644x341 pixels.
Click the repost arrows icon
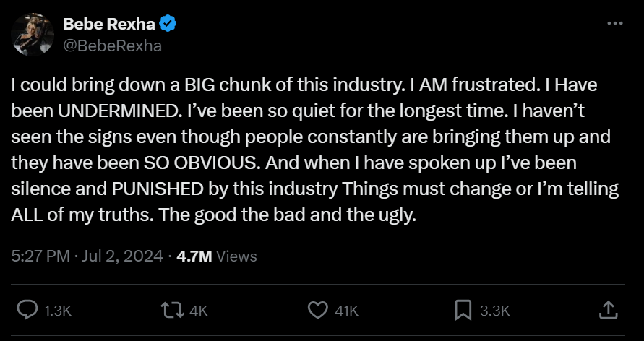click(173, 311)
